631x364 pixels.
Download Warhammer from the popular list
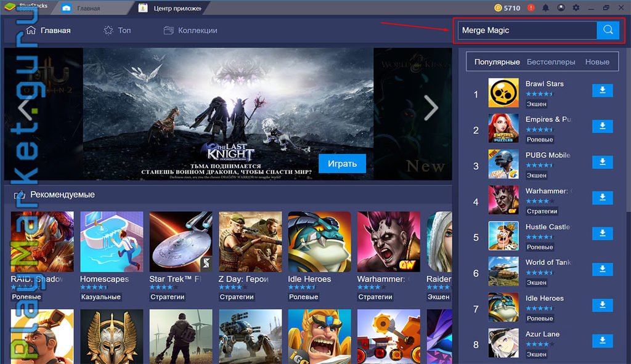click(603, 197)
